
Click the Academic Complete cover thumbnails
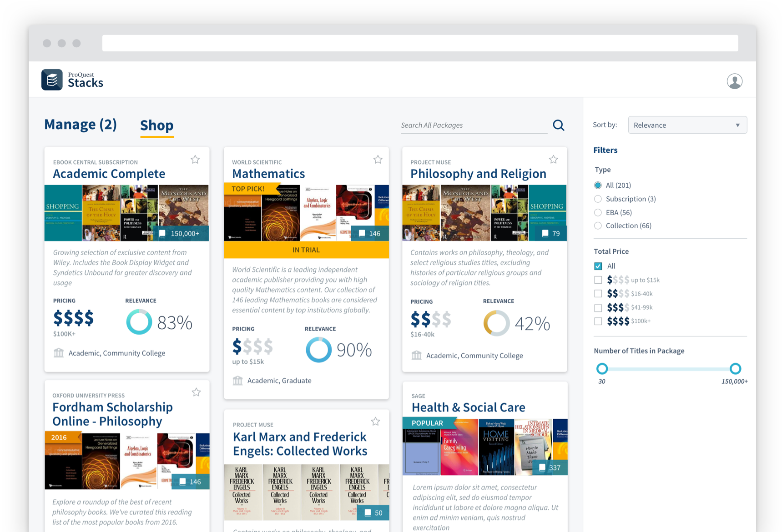click(126, 213)
